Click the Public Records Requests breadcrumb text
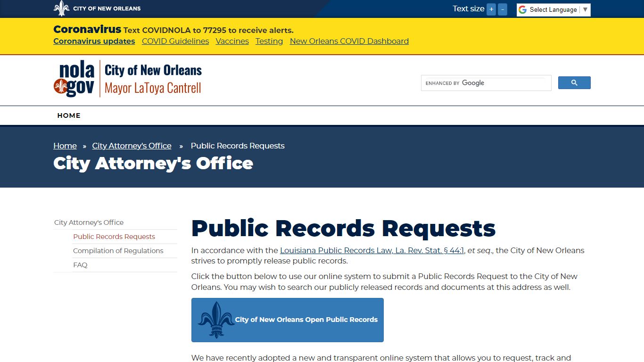Image resolution: width=644 pixels, height=362 pixels. 238,146
